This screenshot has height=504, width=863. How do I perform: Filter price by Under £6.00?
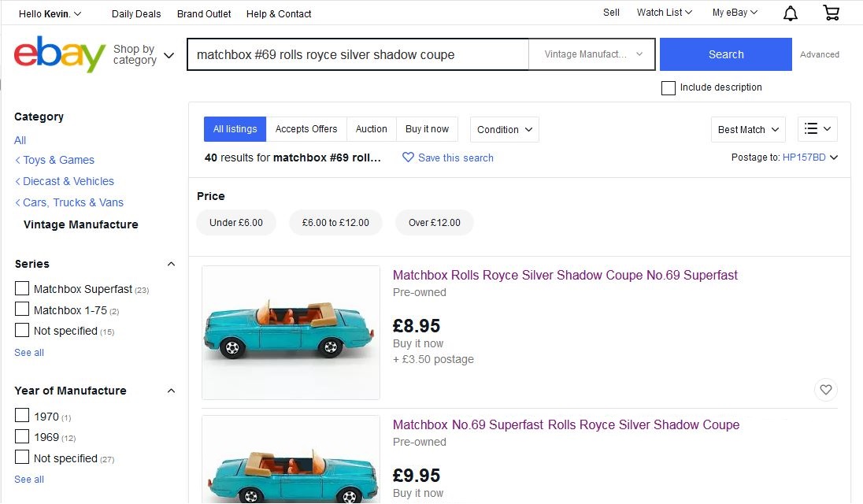click(235, 223)
